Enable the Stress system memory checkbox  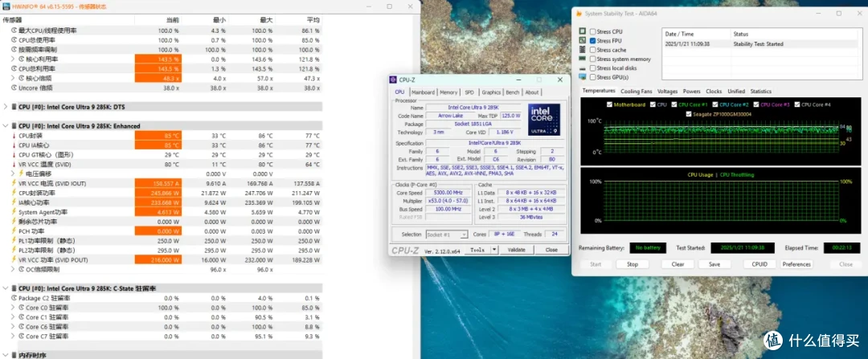point(593,59)
